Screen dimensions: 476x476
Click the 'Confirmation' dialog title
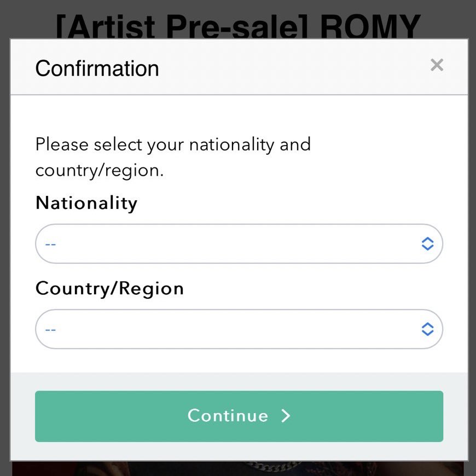pos(97,68)
